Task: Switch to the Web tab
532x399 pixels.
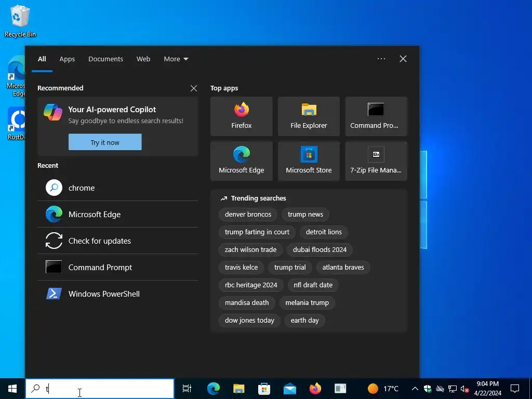Action: click(x=143, y=59)
